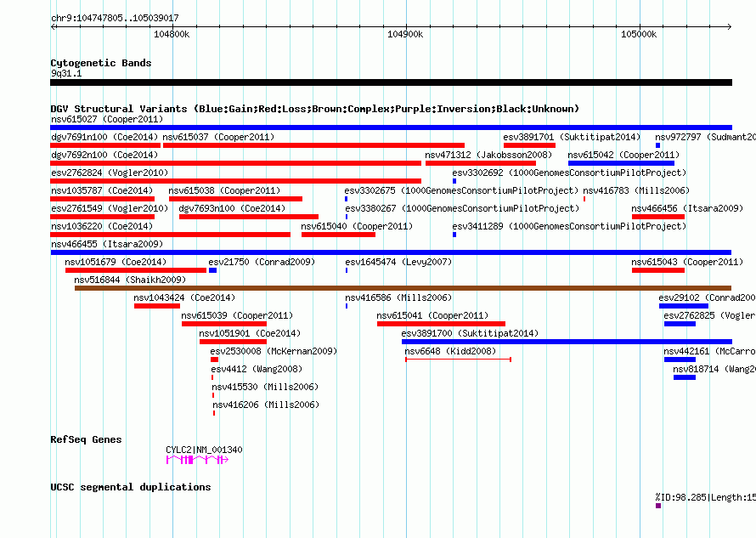Click chr9:104747805..105039017 region text

pyautogui.click(x=115, y=18)
